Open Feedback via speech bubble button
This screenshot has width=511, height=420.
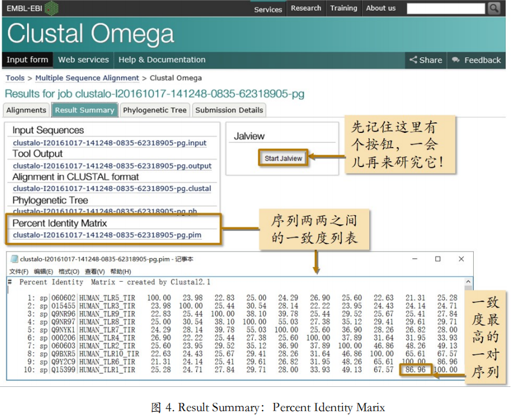(476, 60)
